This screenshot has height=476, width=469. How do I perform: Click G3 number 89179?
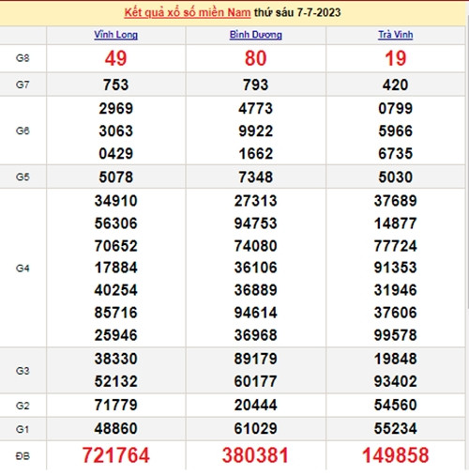point(256,359)
